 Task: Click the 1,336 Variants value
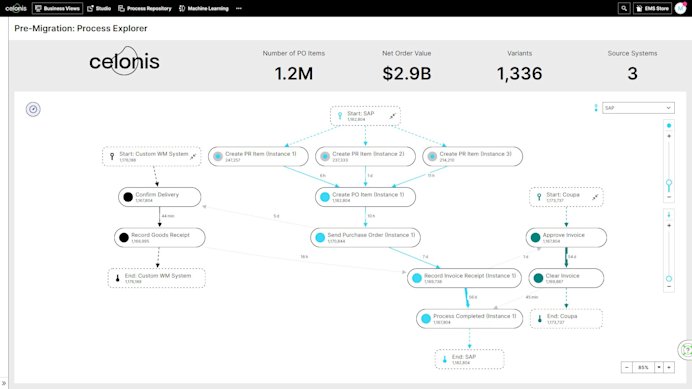tap(519, 73)
